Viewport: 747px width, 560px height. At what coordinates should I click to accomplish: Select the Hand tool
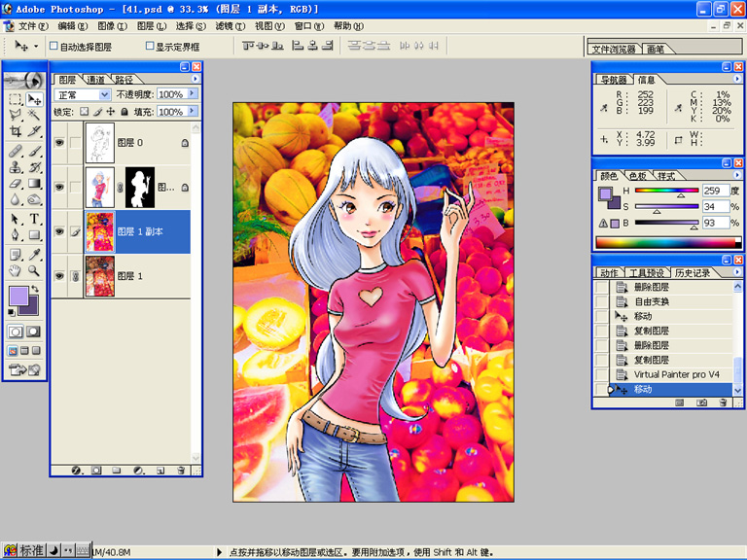click(16, 270)
